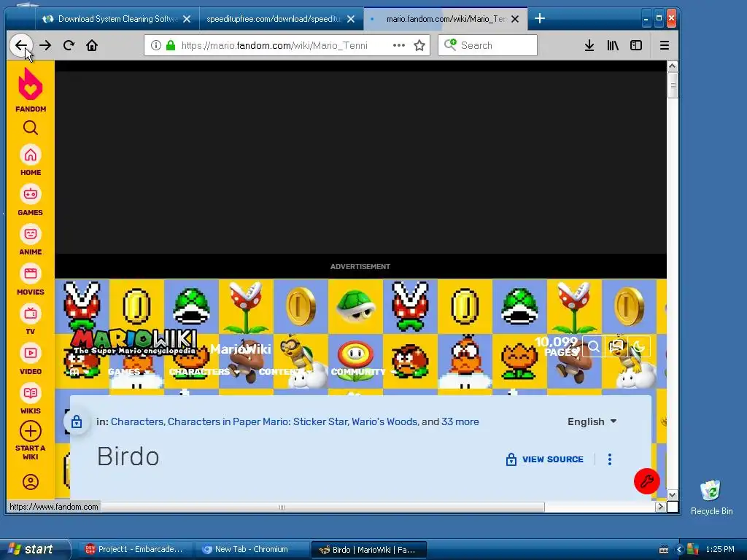Open the article's three-dot more menu
Screen dimensions: 747x560
pos(609,459)
